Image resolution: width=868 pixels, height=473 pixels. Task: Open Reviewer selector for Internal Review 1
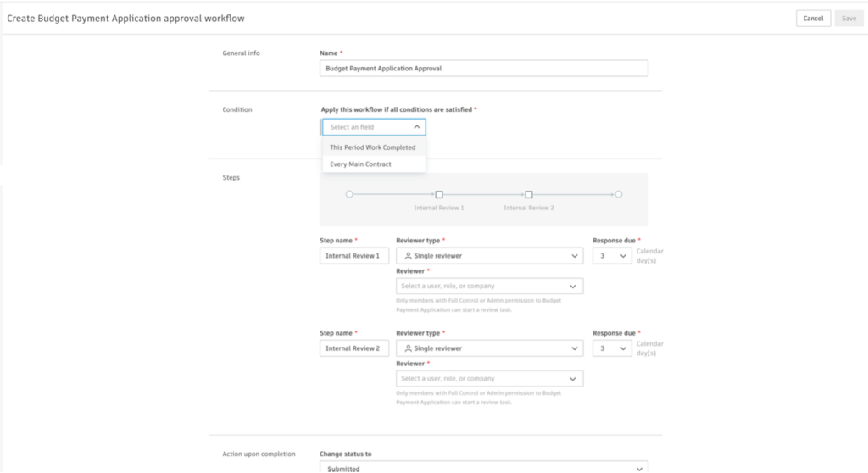click(489, 286)
